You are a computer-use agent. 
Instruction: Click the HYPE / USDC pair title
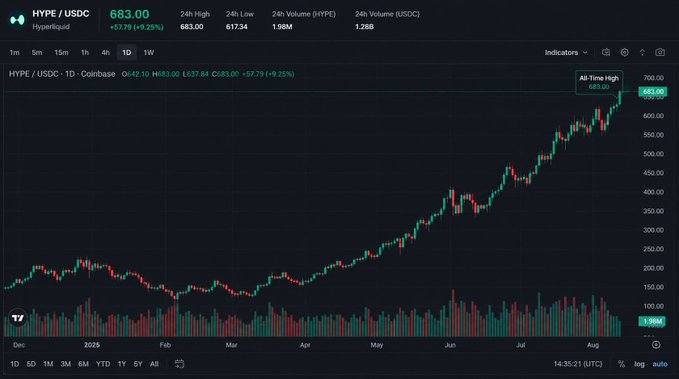(x=61, y=14)
